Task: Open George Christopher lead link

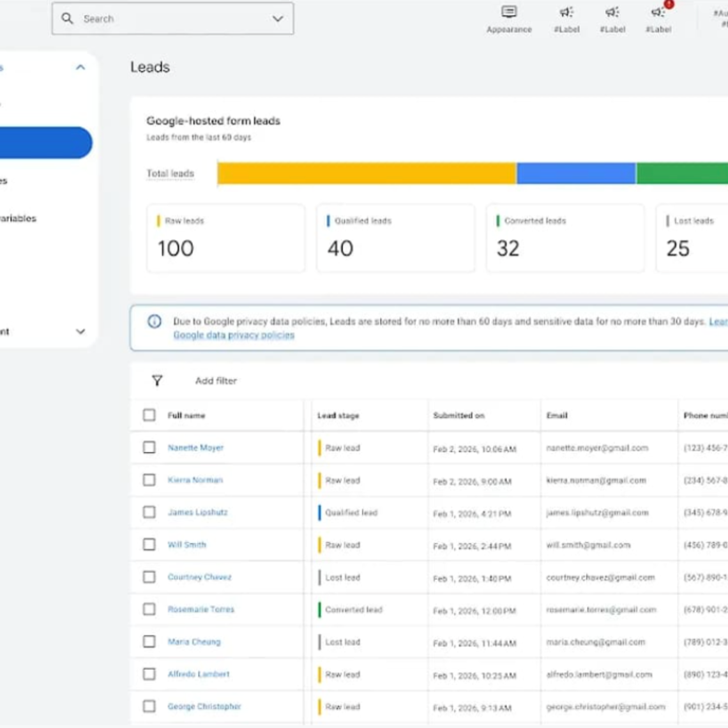Action: (204, 706)
